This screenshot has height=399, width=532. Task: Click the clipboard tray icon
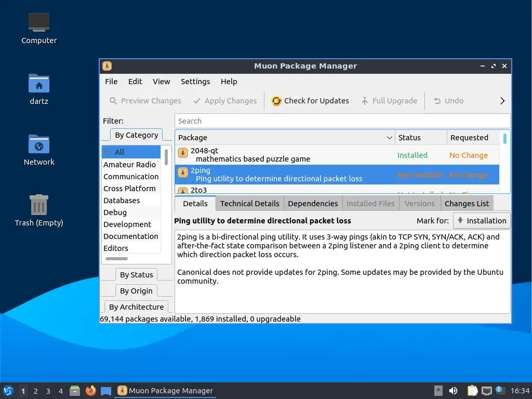[472, 391]
